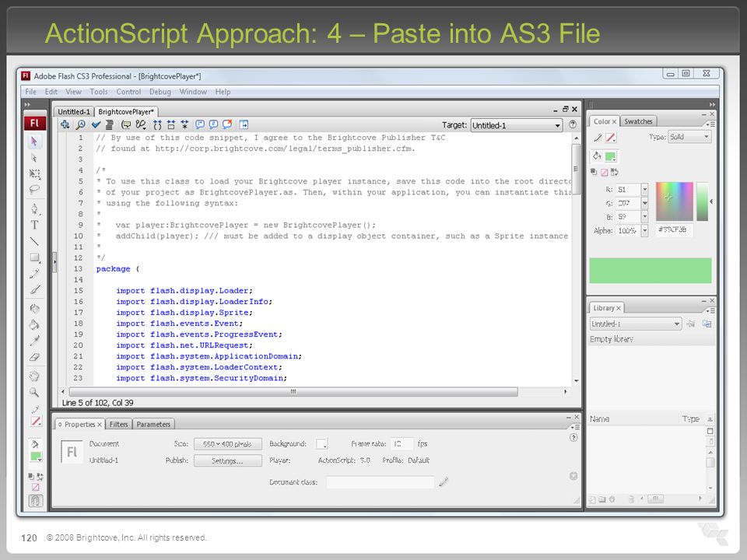The height and width of the screenshot is (560, 747).
Task: Select the Line tool
Action: click(34, 241)
